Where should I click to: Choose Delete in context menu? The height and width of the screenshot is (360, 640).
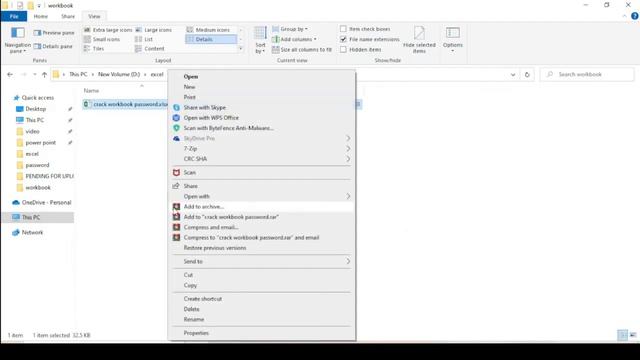[261, 309]
